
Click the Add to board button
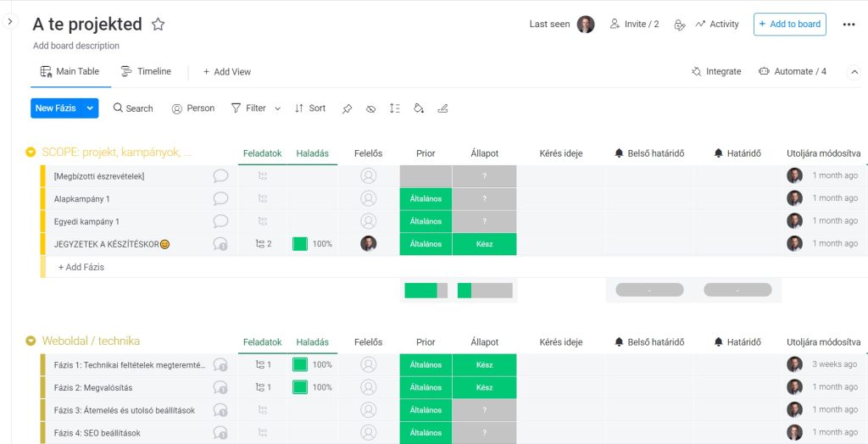click(789, 25)
